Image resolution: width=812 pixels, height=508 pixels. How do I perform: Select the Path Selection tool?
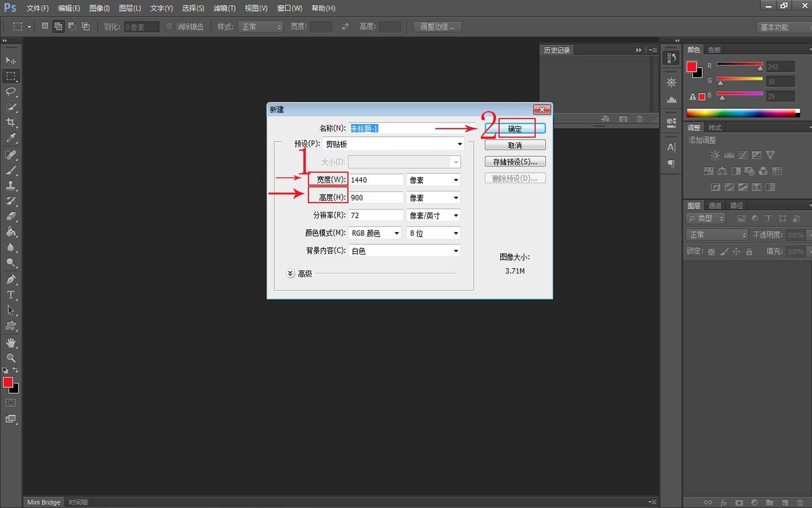[x=11, y=310]
